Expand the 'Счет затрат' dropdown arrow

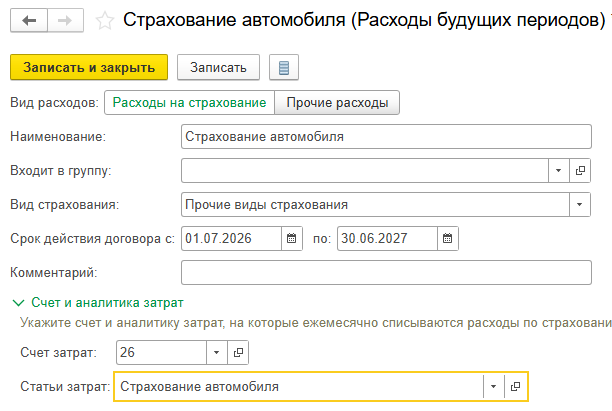217,353
